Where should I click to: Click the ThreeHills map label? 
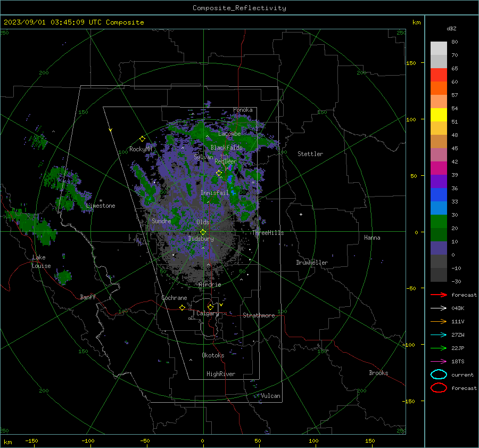pyautogui.click(x=268, y=233)
